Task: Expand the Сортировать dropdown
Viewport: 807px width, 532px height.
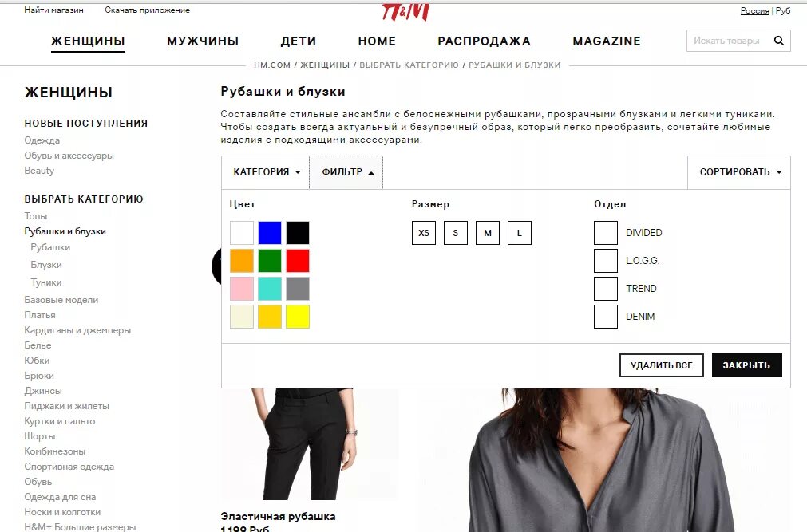Action: [x=740, y=172]
